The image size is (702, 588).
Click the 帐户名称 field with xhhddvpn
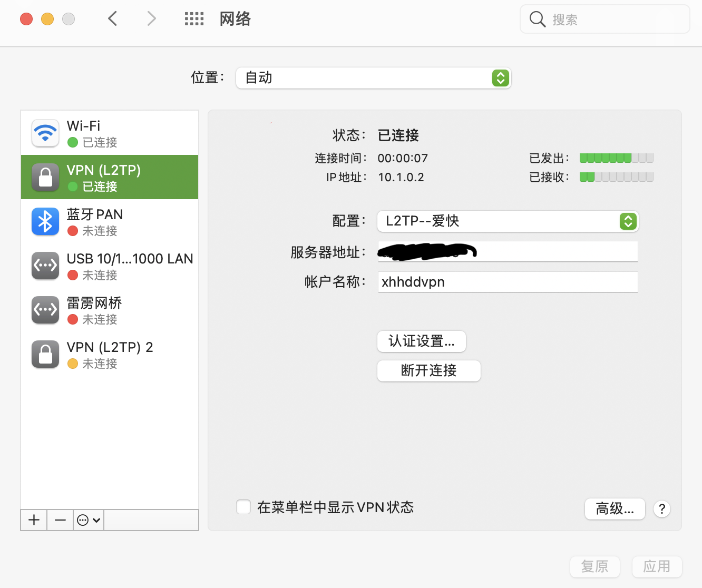click(508, 282)
